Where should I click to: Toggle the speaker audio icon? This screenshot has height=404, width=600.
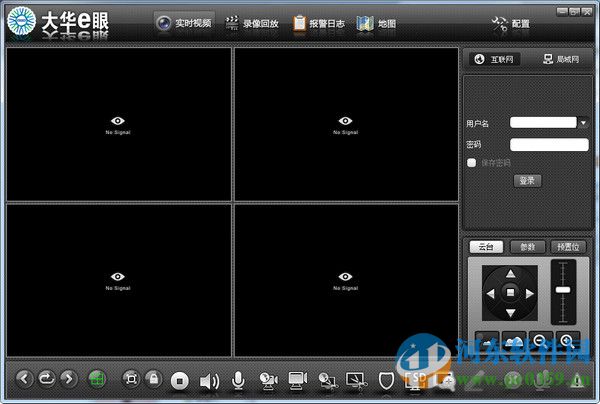[x=209, y=381]
